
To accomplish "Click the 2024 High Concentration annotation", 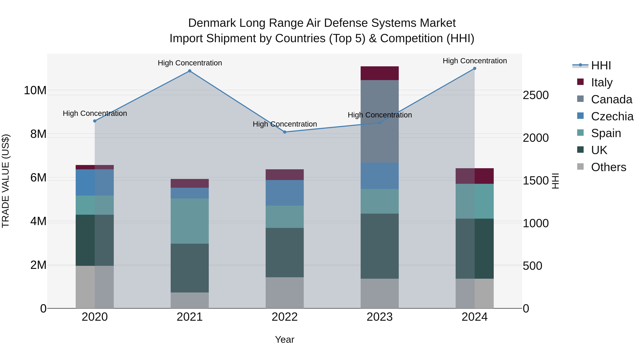I will click(475, 61).
